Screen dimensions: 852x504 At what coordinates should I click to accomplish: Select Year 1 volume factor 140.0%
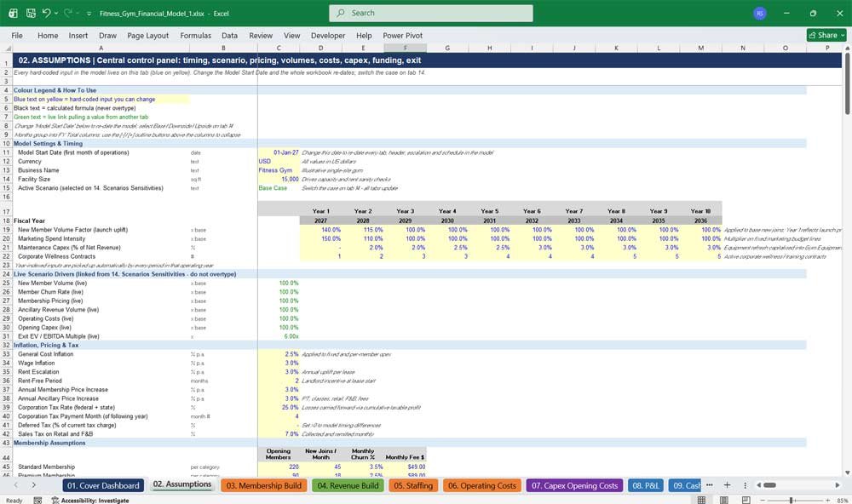point(320,230)
